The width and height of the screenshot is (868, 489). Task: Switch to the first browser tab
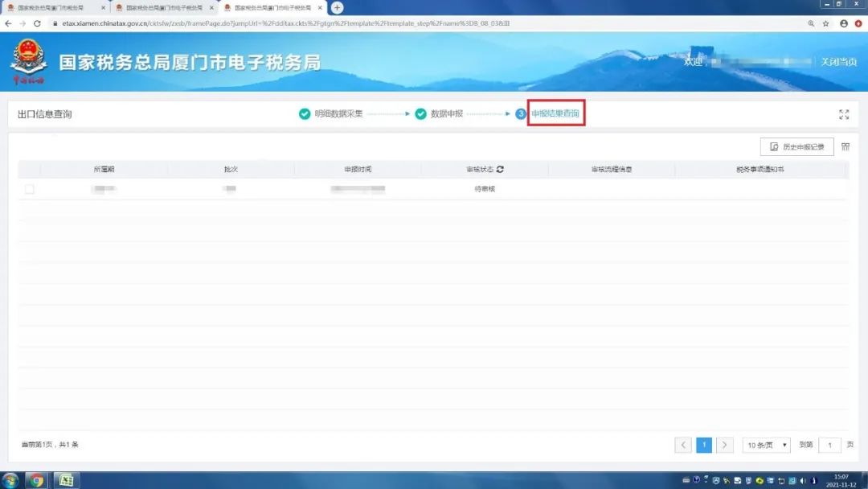(55, 8)
